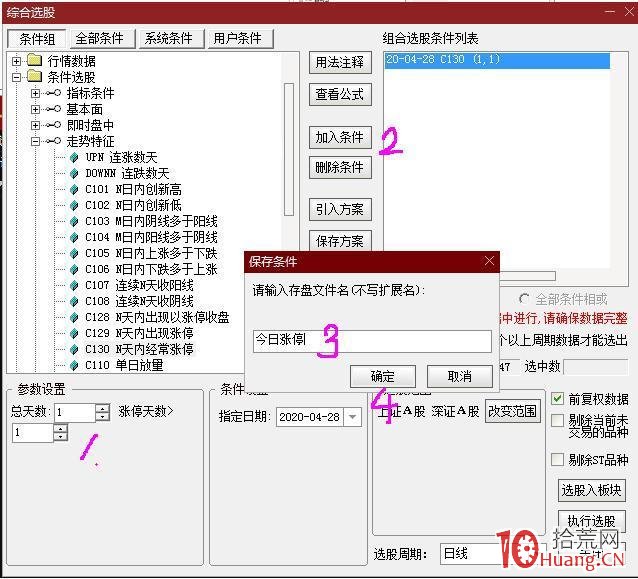Open the 选股周期 日线 combo box

pos(472,554)
